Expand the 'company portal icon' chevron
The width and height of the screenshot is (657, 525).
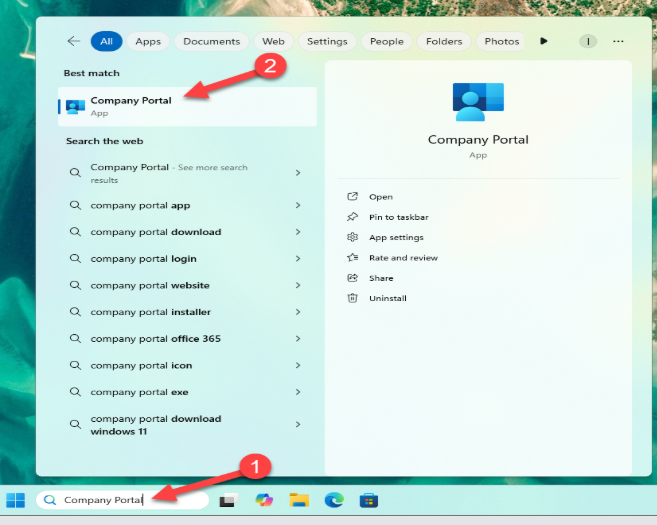[x=298, y=365]
